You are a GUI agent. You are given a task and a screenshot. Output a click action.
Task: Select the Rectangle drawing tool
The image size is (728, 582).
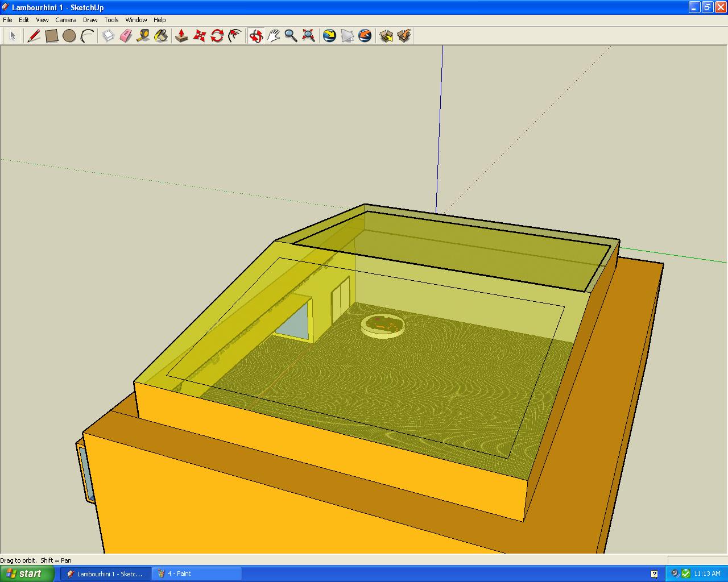click(x=52, y=36)
